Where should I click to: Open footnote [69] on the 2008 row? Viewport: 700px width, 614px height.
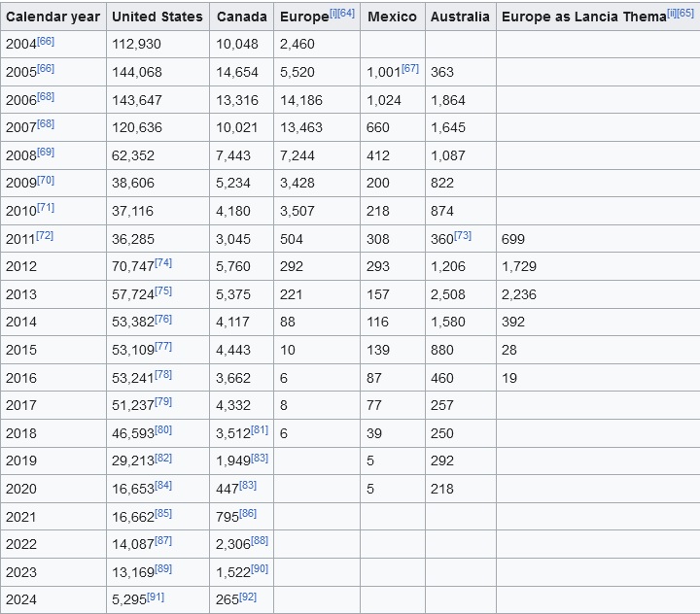(x=46, y=153)
